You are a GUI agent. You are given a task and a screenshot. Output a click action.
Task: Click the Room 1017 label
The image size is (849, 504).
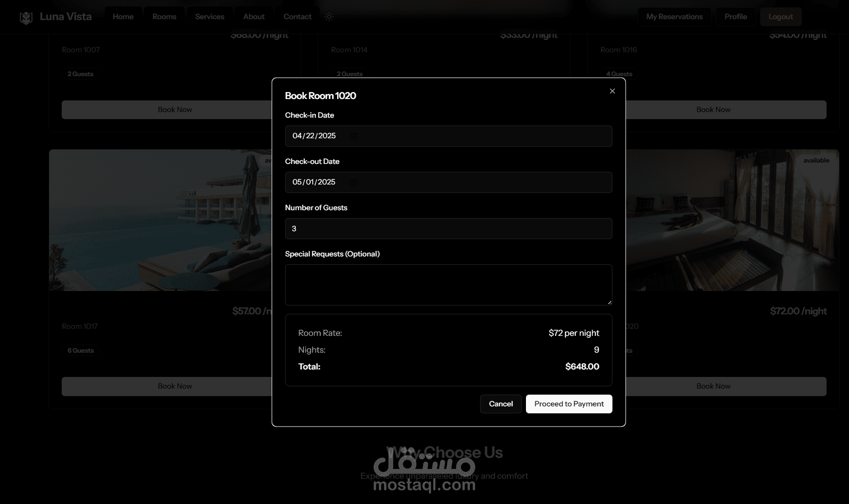tap(80, 326)
